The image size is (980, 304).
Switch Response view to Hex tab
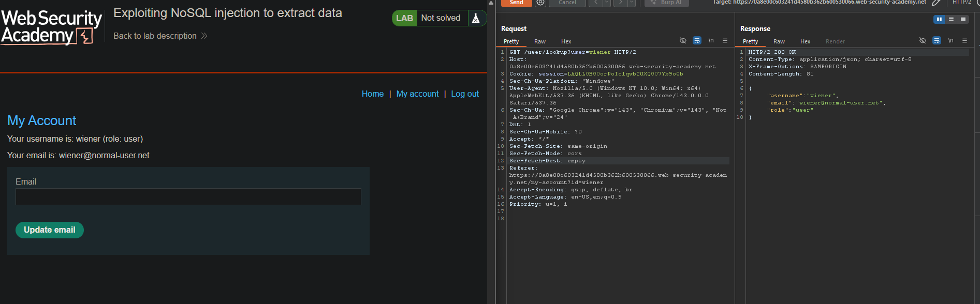click(806, 41)
